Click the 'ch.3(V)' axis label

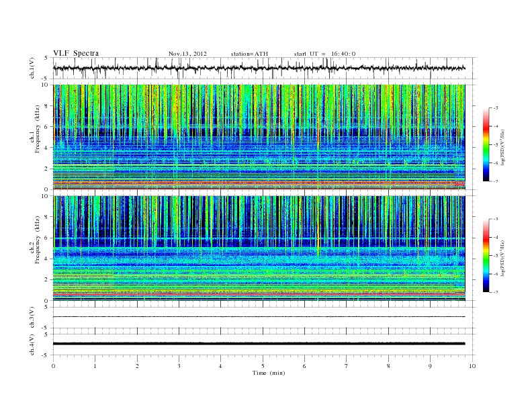coord(32,318)
